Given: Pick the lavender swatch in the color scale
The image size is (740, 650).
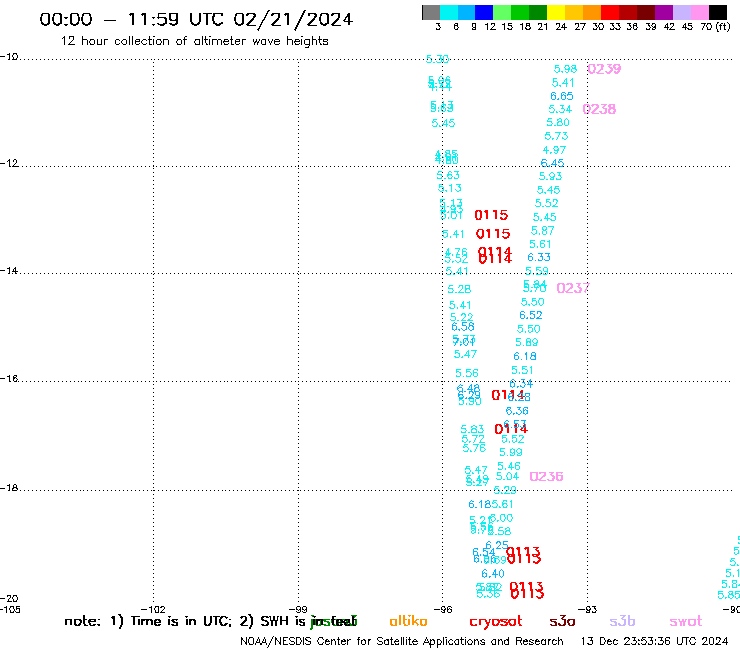Looking at the screenshot, I should click(x=681, y=12).
